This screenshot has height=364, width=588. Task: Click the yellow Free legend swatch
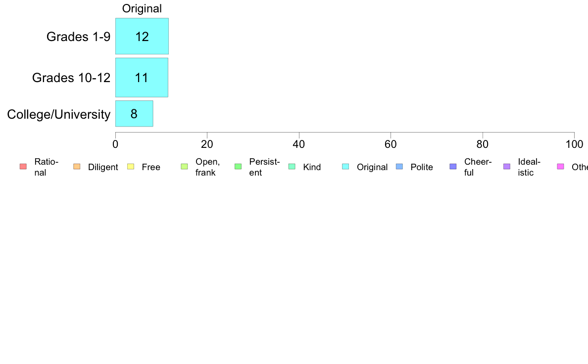point(131,167)
